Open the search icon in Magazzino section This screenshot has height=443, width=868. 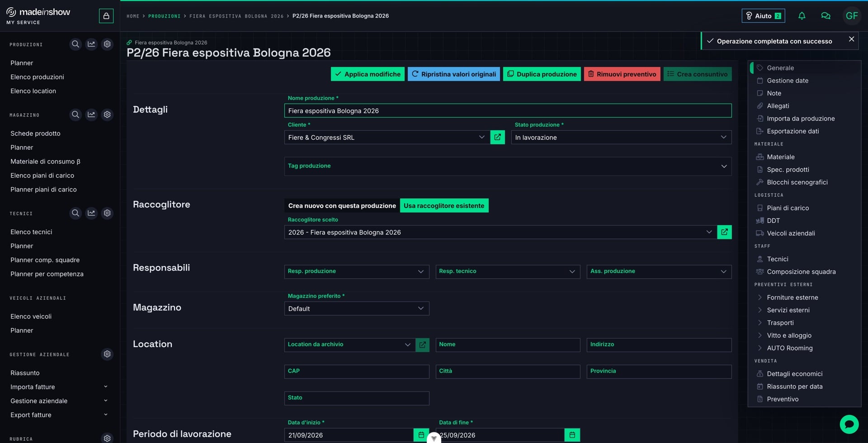pos(75,115)
